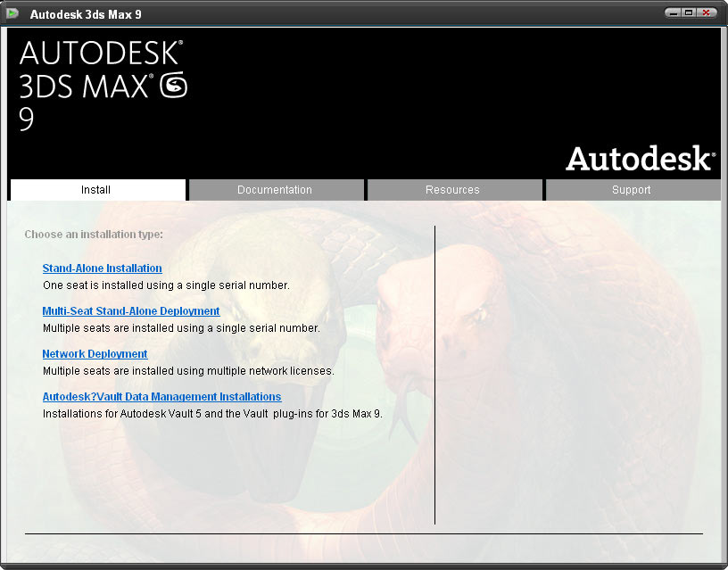Select the Install tab
Viewport: 728px width, 570px height.
click(98, 190)
